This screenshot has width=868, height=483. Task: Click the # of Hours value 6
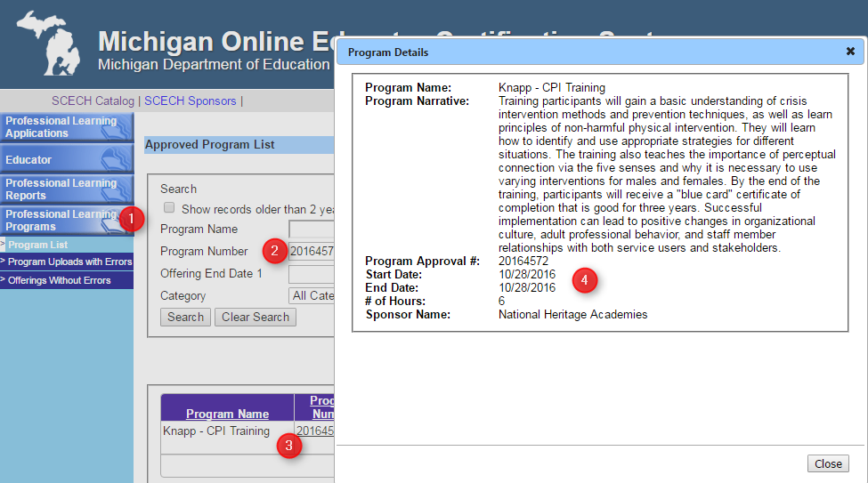tap(501, 301)
